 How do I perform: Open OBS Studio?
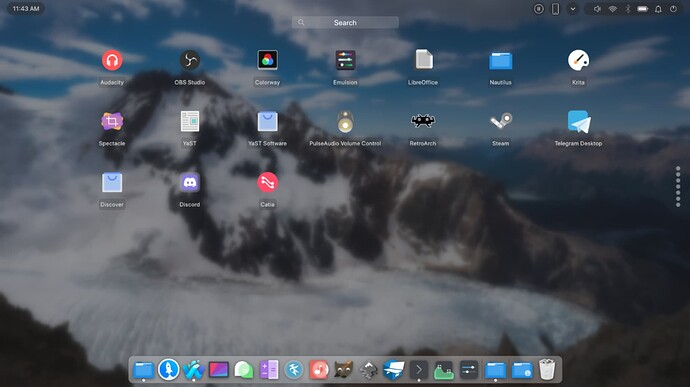click(x=190, y=60)
